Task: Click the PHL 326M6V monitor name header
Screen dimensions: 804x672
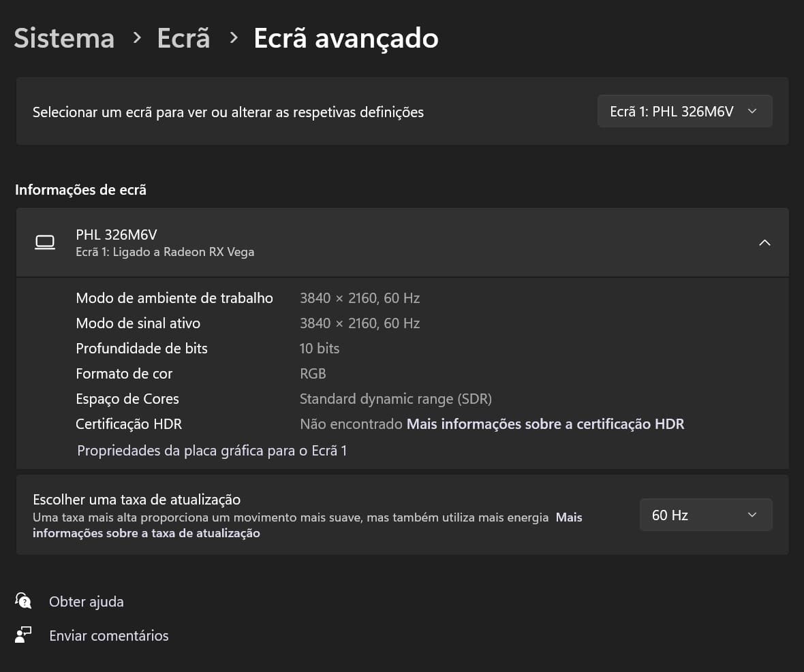Action: click(117, 235)
